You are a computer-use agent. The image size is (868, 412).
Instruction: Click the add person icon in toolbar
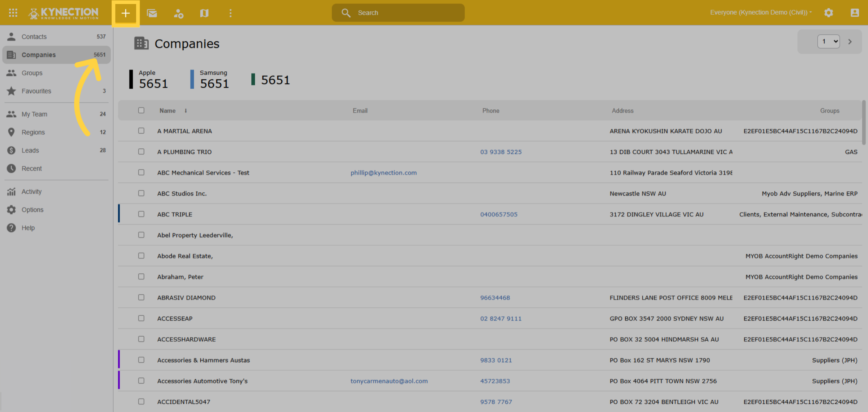tap(178, 13)
